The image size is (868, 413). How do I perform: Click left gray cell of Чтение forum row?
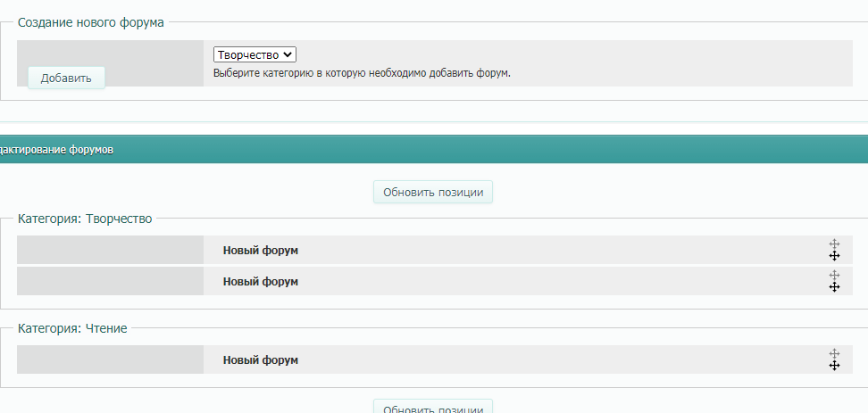(110, 360)
